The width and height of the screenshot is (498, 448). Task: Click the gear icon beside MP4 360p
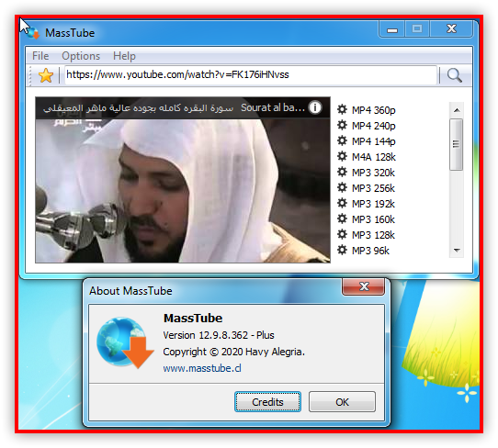[x=342, y=109]
